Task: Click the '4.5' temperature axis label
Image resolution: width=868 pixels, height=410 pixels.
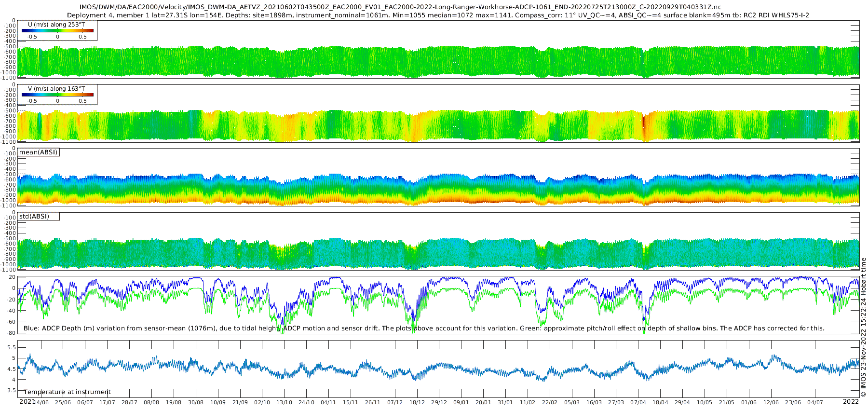Action: pyautogui.click(x=12, y=369)
